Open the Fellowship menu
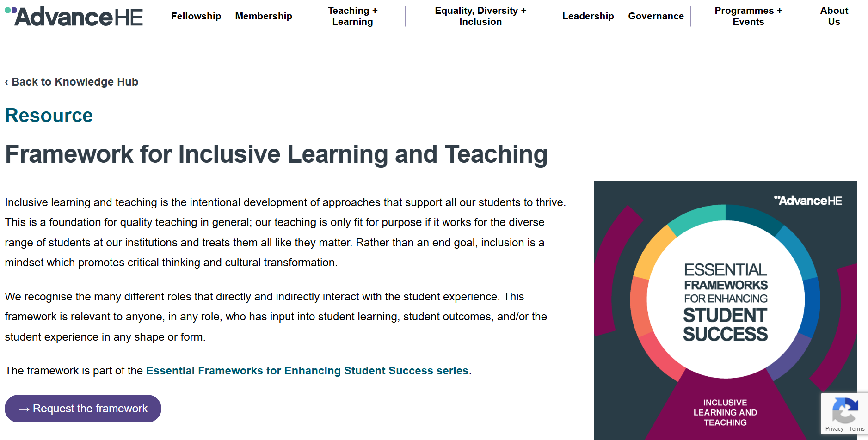The image size is (868, 440). pos(196,16)
